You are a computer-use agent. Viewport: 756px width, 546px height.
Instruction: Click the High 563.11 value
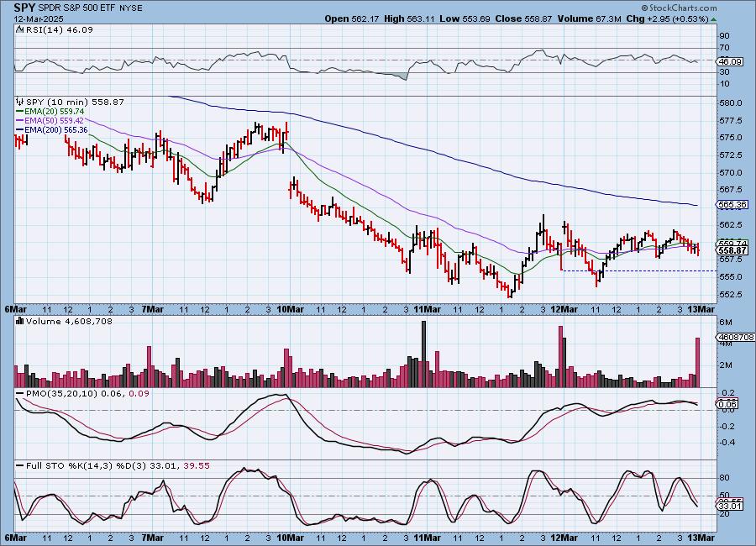409,18
